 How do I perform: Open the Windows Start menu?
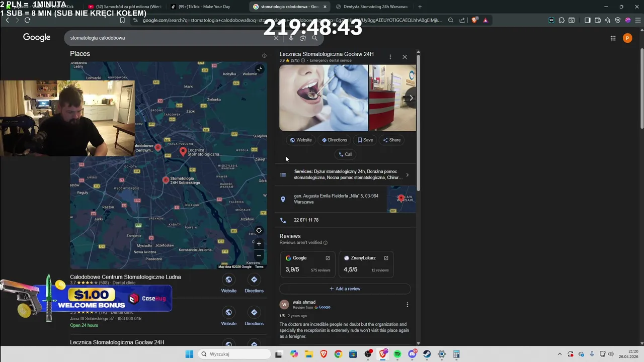[x=189, y=354]
